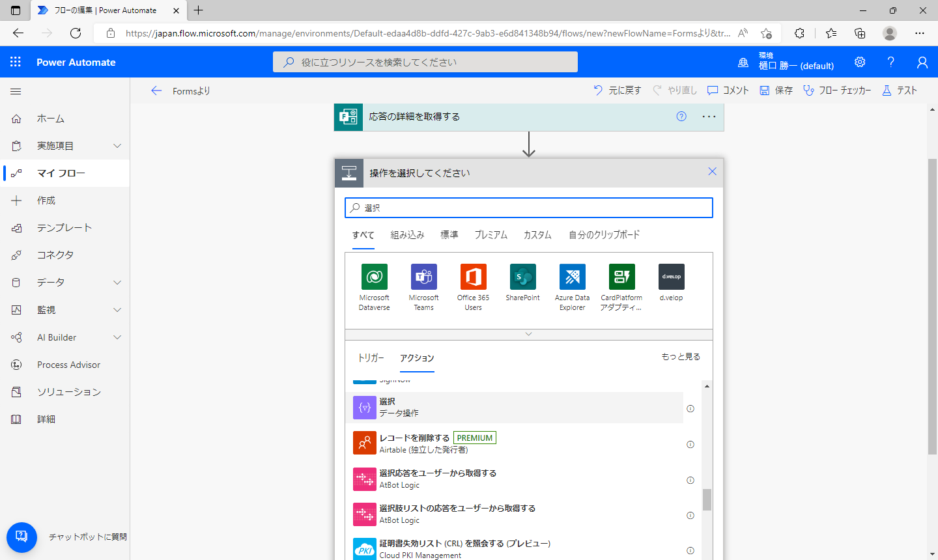The width and height of the screenshot is (938, 560).
Task: Click やり直し redo button
Action: tap(675, 91)
